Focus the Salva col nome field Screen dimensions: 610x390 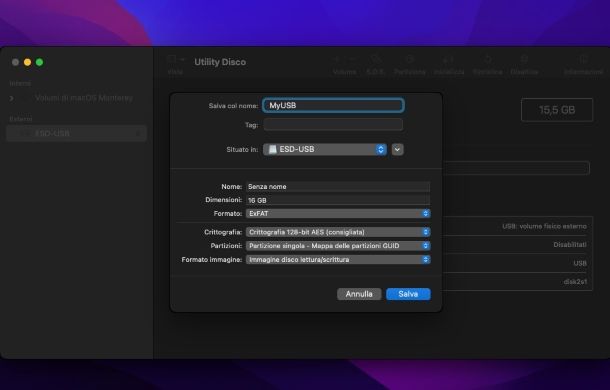coord(333,105)
